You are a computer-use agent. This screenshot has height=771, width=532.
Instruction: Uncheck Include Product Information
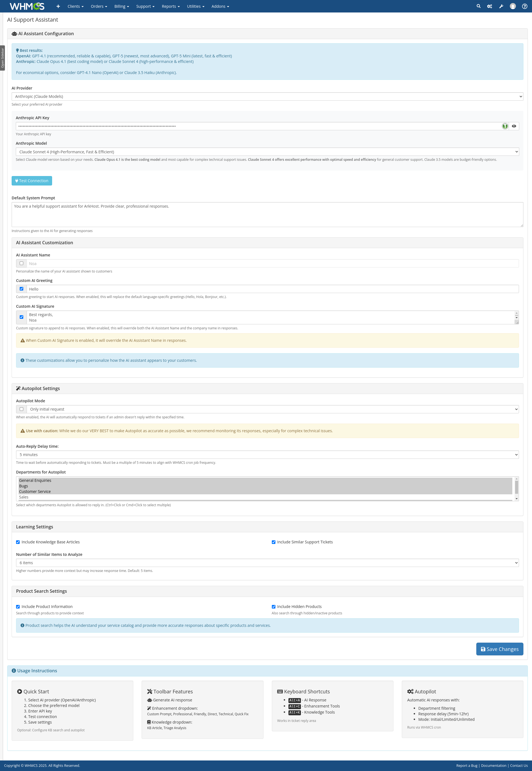point(18,607)
